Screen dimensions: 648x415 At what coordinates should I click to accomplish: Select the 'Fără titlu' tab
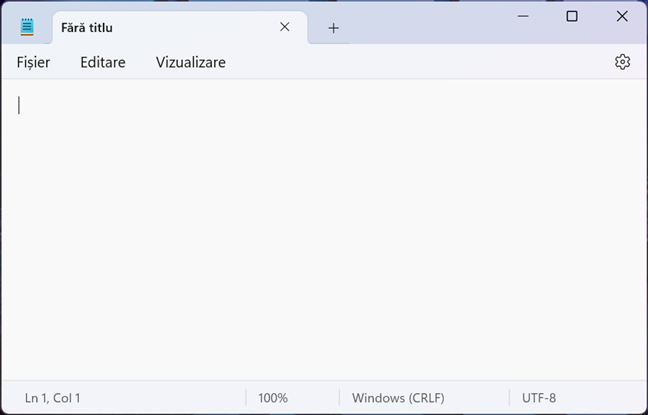(150, 28)
